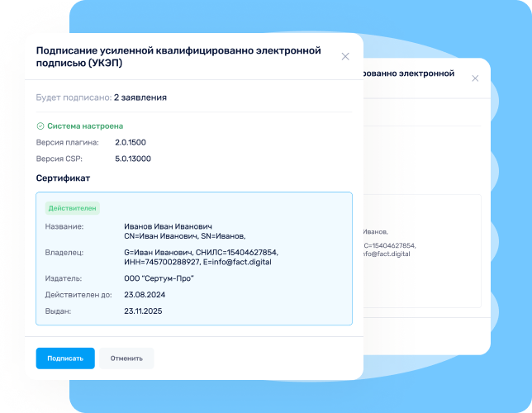Click the background dialog's title text

[x=409, y=73]
